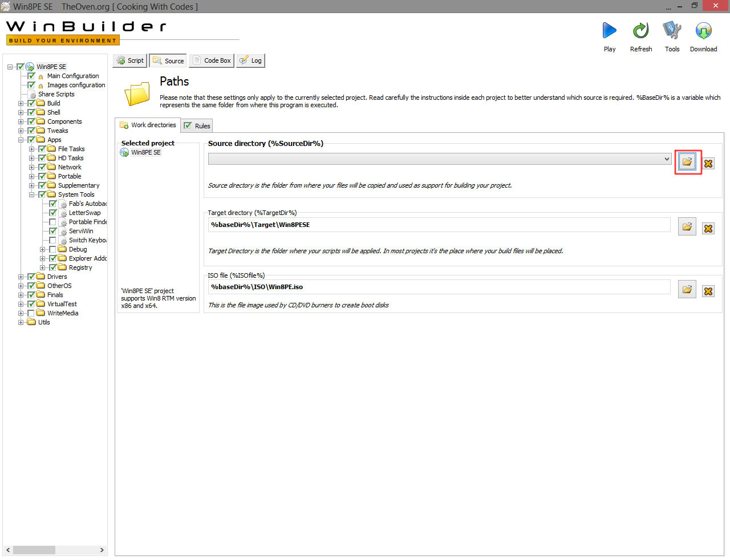Uncheck the Main Configuration checkbox
This screenshot has height=560, width=730.
click(31, 76)
